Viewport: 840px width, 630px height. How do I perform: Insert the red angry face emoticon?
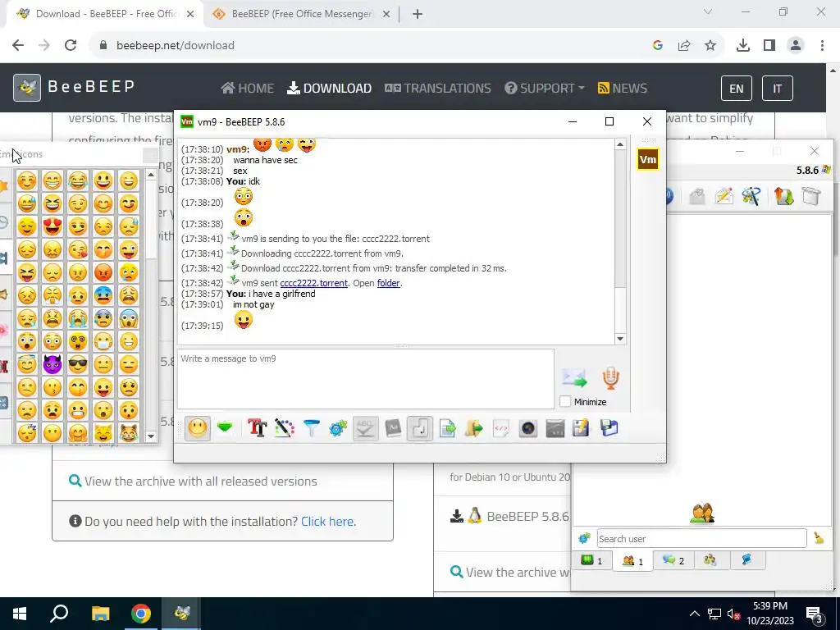[x=103, y=272]
